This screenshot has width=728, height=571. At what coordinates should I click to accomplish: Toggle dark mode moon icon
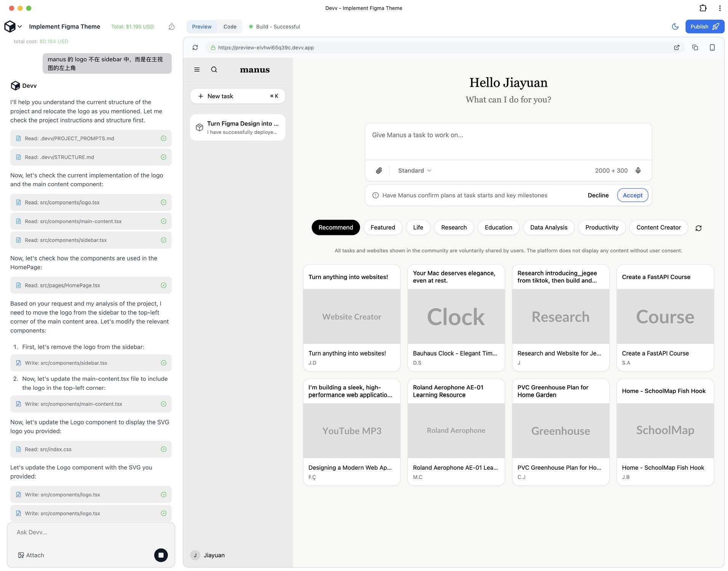(x=675, y=27)
